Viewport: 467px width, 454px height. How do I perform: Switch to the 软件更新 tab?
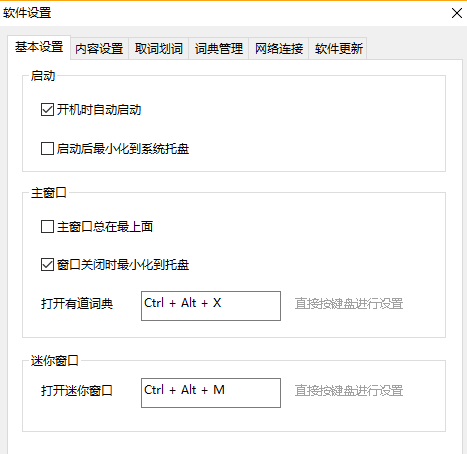(338, 49)
